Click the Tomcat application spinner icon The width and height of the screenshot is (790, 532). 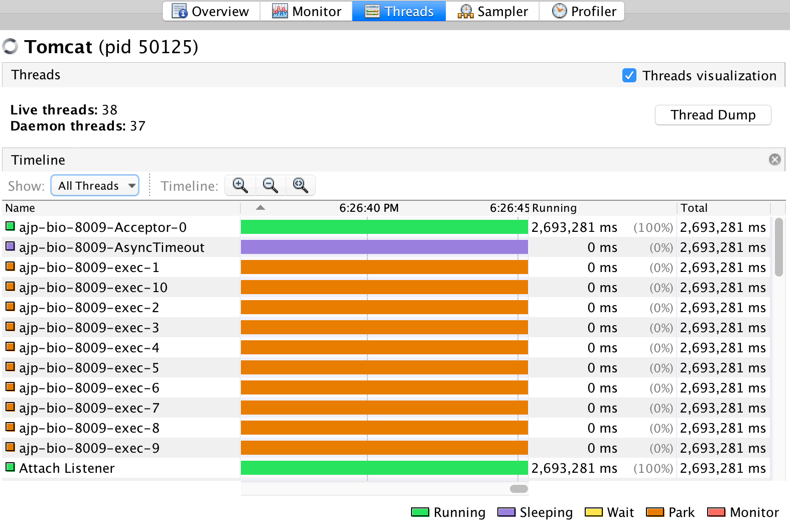(10, 46)
